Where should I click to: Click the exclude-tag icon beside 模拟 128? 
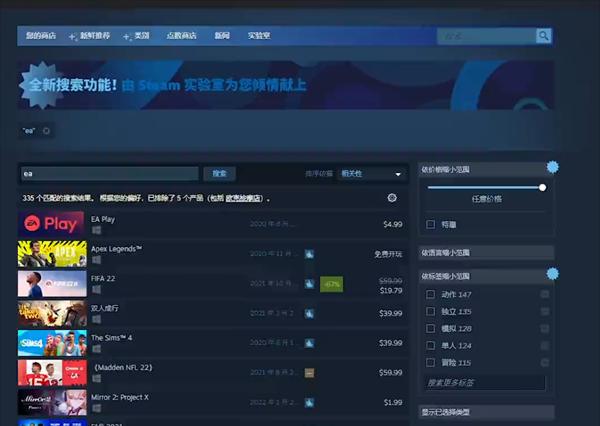tap(545, 328)
